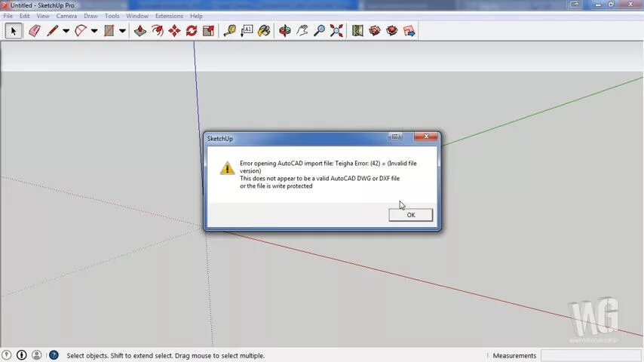Open the Instructor help question icon
644x362 pixels.
[54, 355]
